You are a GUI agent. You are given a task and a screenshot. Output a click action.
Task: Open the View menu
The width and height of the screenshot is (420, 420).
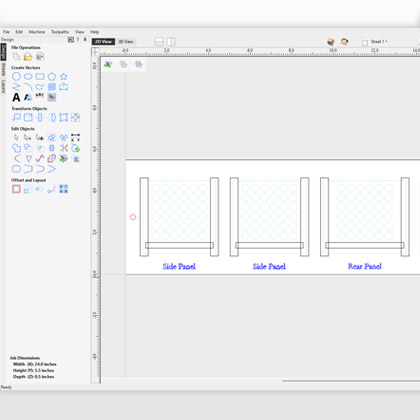point(79,32)
